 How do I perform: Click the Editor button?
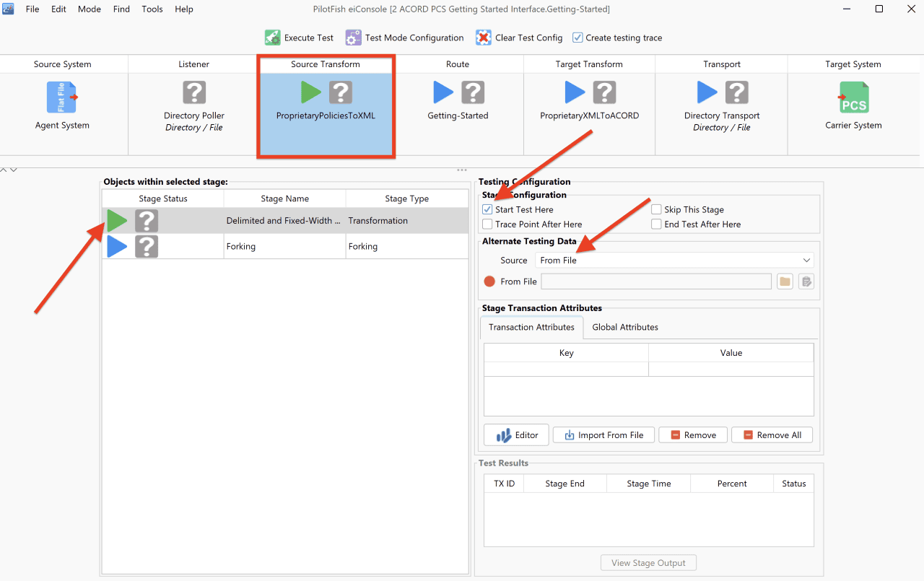coord(517,435)
